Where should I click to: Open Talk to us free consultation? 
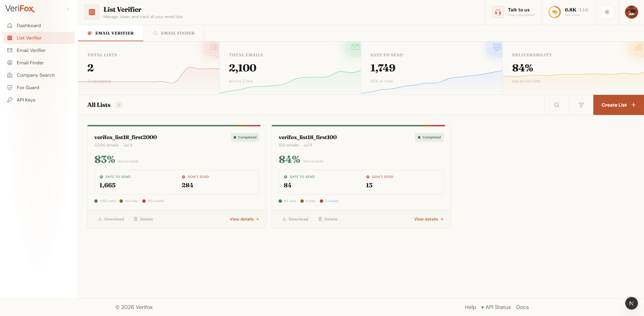tap(513, 12)
